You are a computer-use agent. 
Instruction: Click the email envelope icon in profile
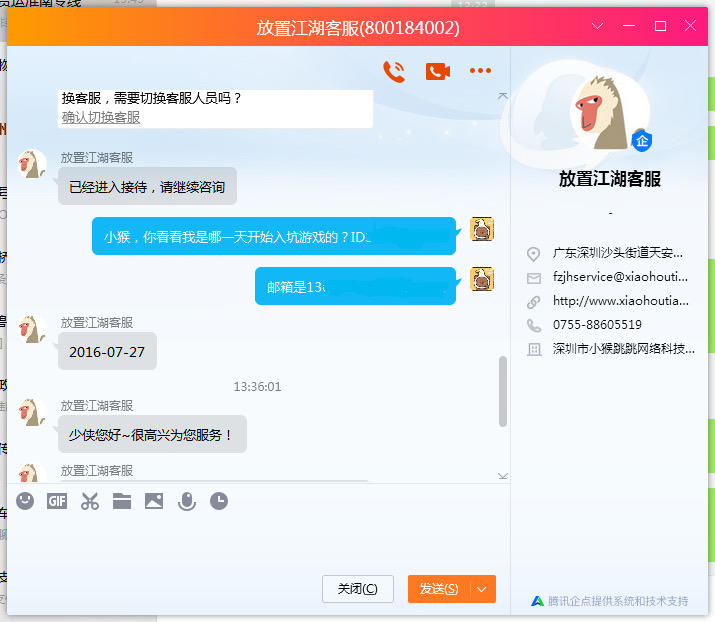pyautogui.click(x=534, y=278)
